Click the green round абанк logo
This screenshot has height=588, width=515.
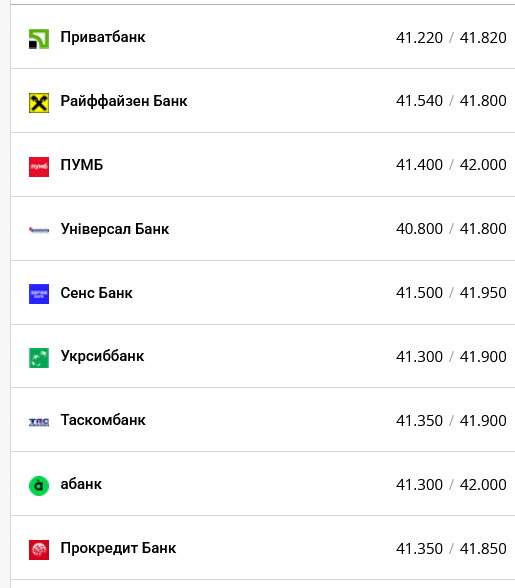tap(39, 486)
